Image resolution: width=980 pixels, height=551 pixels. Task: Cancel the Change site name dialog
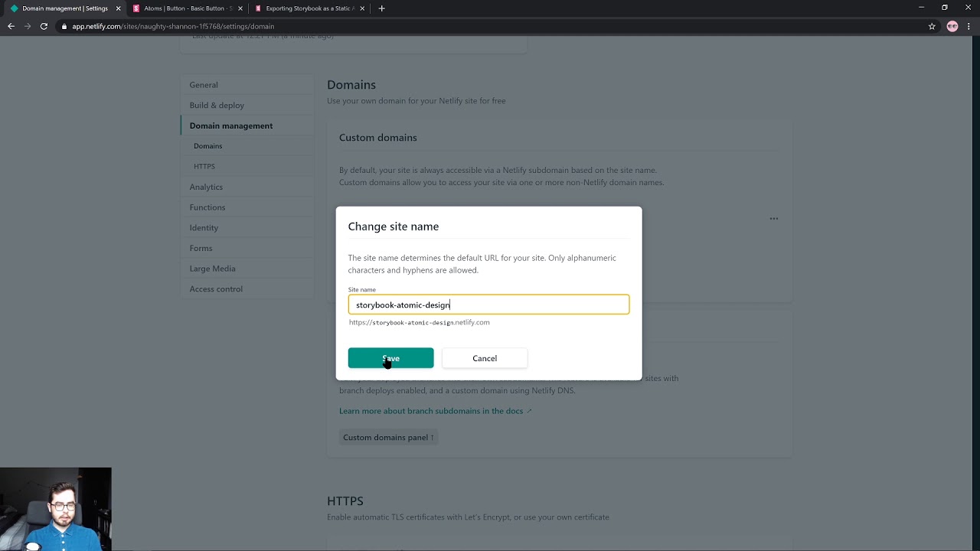(485, 358)
